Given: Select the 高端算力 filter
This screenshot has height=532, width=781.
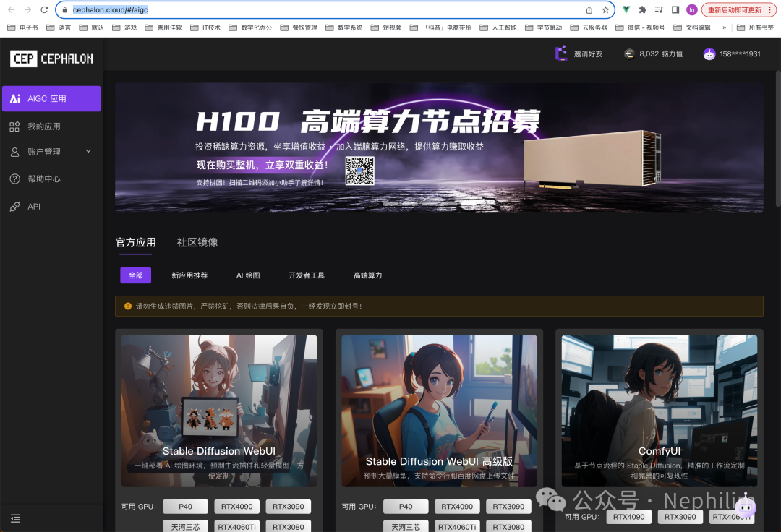Looking at the screenshot, I should click(367, 275).
